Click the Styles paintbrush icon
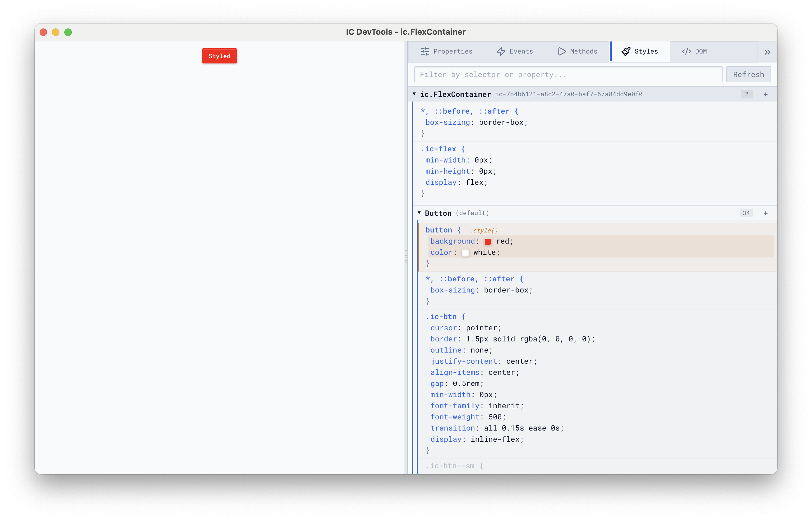The width and height of the screenshot is (812, 520). [x=626, y=51]
